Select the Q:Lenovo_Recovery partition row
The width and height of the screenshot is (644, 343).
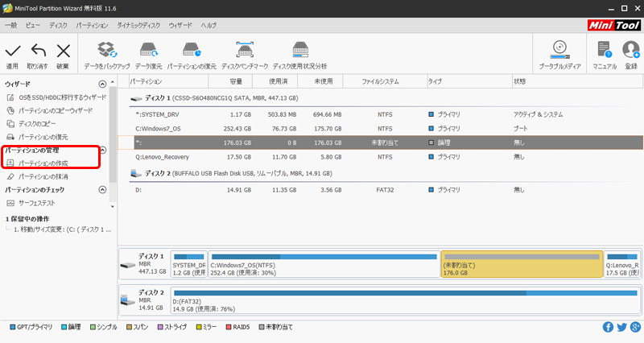pos(380,157)
